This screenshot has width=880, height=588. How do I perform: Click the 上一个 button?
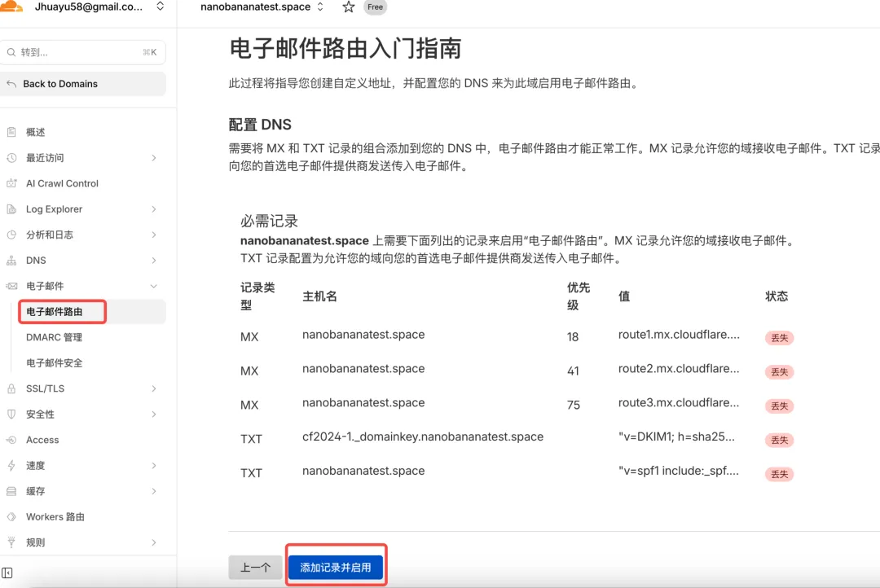coord(255,568)
